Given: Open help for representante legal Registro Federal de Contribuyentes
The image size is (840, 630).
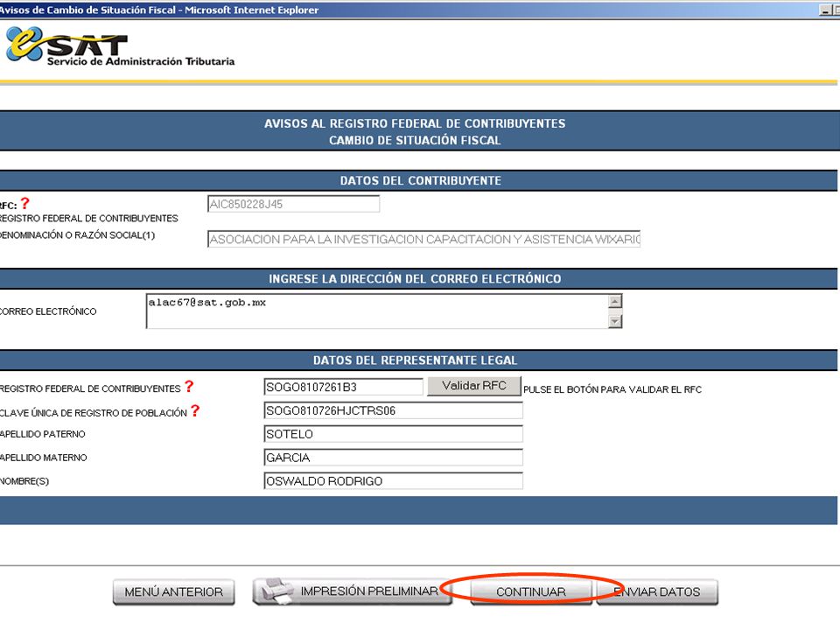Looking at the screenshot, I should [189, 386].
